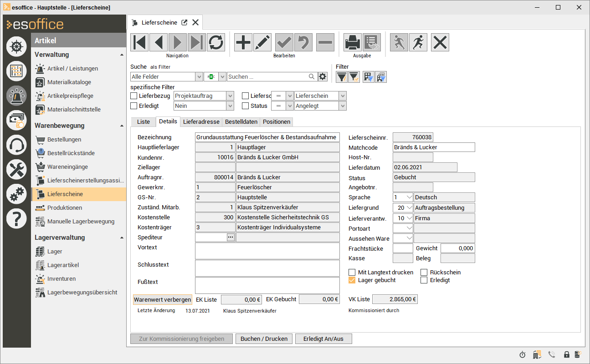Click the Buchen / Drucken button

tap(264, 339)
